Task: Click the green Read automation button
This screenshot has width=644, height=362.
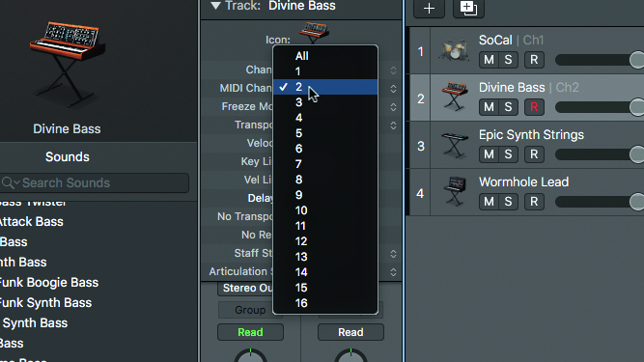Action: click(x=250, y=332)
